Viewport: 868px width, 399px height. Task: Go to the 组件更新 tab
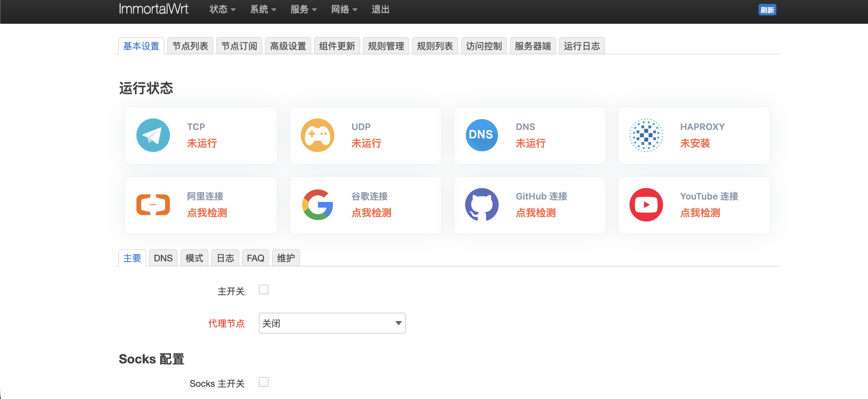[337, 46]
